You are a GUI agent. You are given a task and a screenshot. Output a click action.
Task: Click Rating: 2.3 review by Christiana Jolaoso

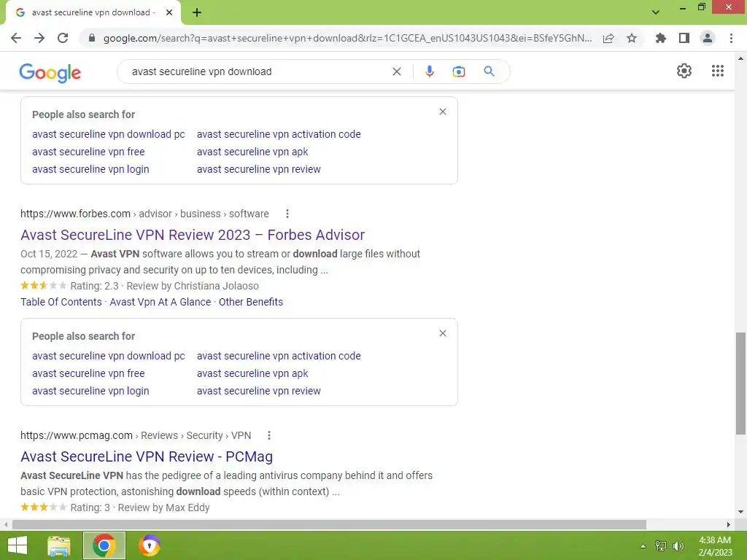pos(164,286)
